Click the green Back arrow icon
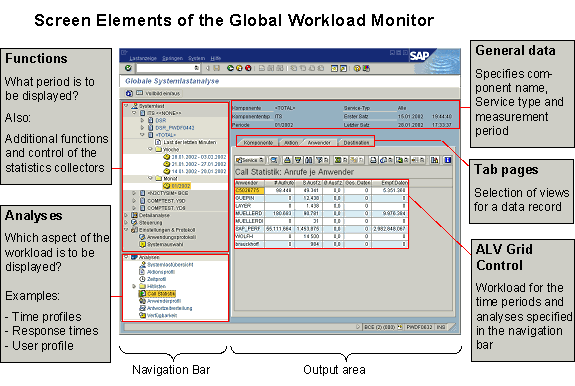Screen dimensions: 575x386 pyautogui.click(x=230, y=68)
